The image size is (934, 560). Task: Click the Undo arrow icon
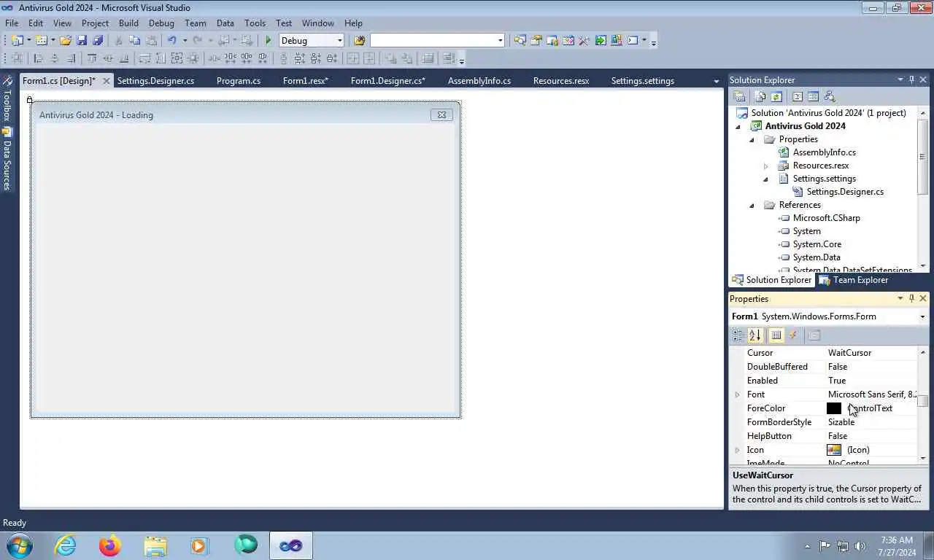pyautogui.click(x=171, y=41)
